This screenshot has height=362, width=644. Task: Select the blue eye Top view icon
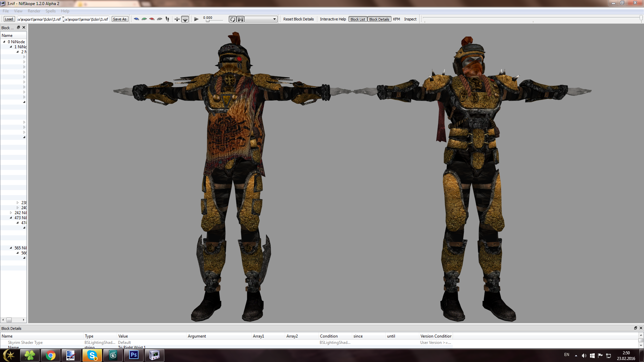(x=137, y=19)
